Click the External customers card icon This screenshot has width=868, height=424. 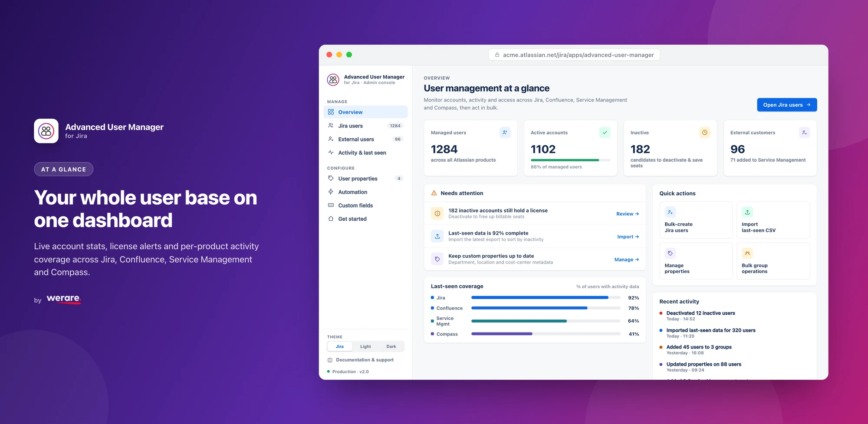(x=804, y=133)
